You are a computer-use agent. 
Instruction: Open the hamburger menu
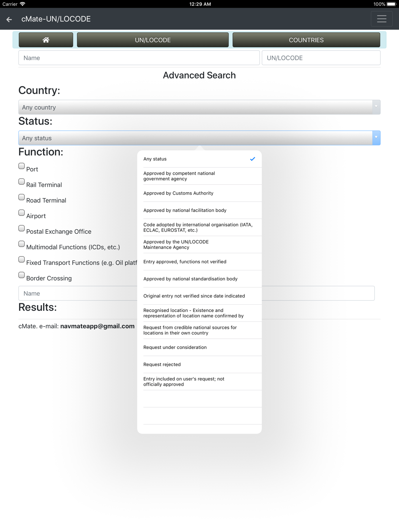click(x=381, y=19)
